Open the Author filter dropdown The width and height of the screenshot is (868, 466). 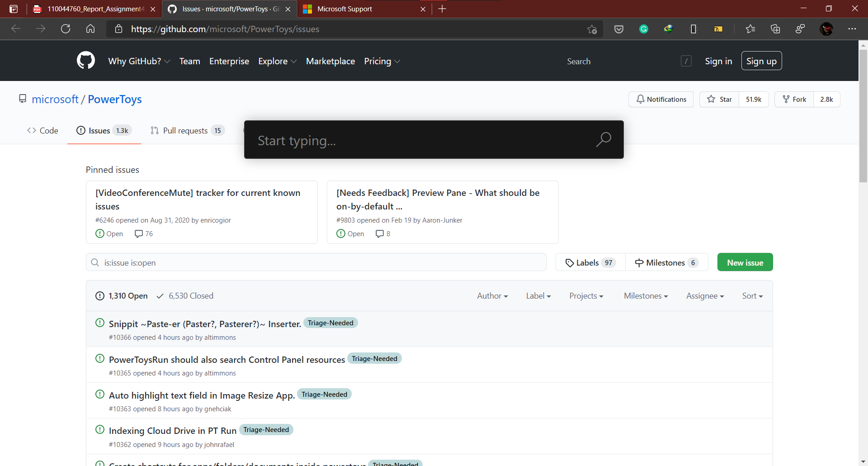492,295
